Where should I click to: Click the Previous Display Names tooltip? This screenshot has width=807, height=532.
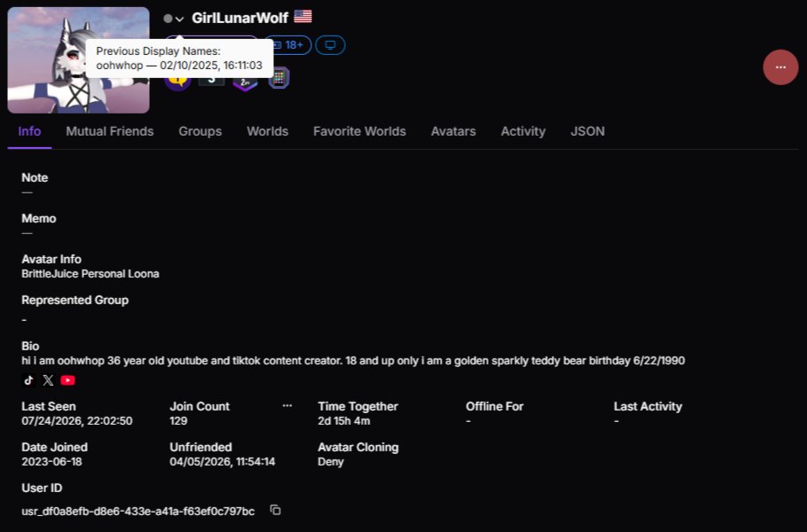point(179,59)
